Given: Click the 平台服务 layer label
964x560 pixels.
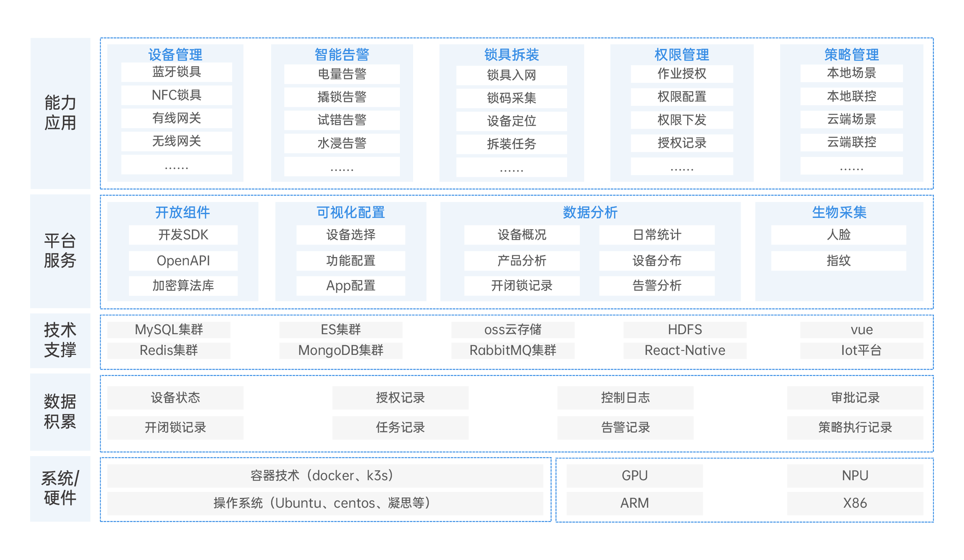Looking at the screenshot, I should pos(60,251).
